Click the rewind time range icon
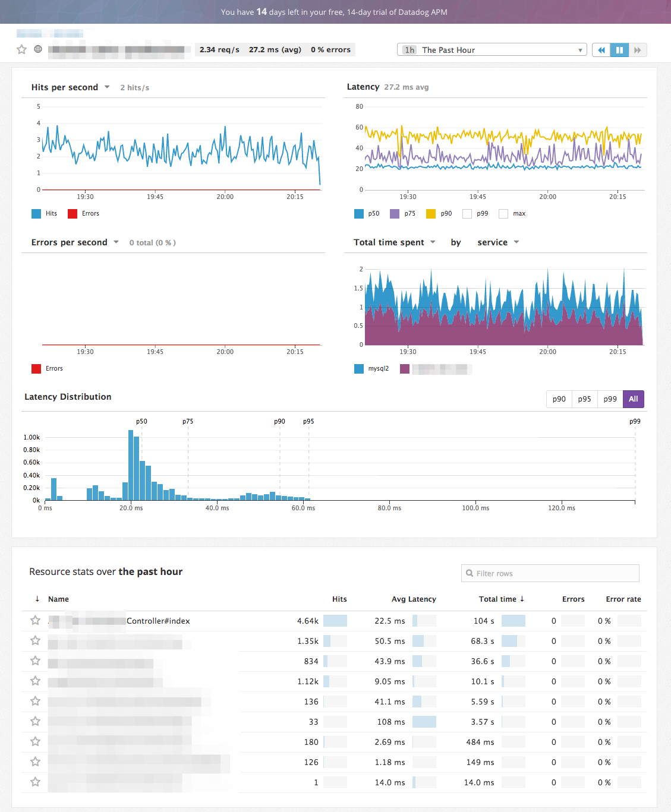Image resolution: width=671 pixels, height=812 pixels. [x=601, y=49]
